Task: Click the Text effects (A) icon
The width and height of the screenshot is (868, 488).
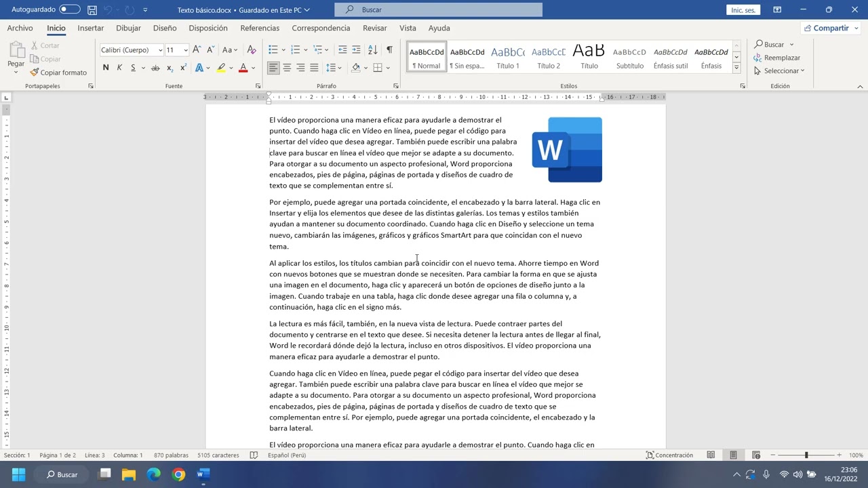Action: [199, 68]
